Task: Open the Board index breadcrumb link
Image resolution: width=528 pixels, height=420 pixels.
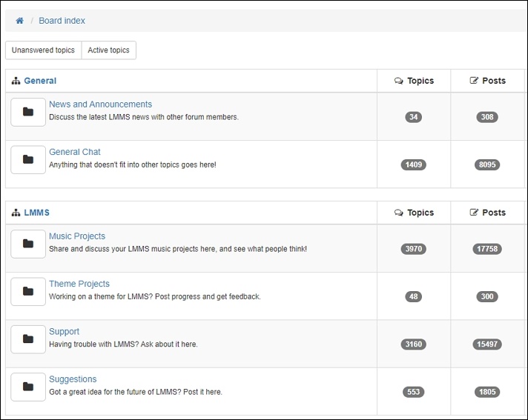Action: click(x=62, y=21)
